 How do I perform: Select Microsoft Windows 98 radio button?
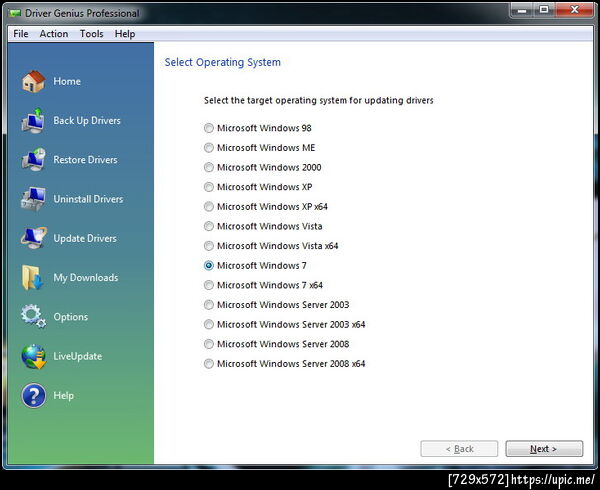pos(209,128)
